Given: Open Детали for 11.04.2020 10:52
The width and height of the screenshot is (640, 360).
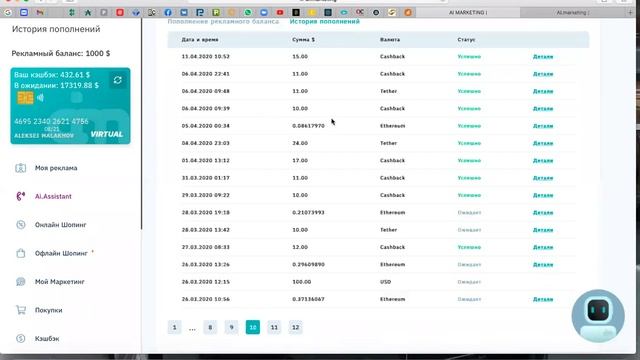Looking at the screenshot, I should coord(543,57).
